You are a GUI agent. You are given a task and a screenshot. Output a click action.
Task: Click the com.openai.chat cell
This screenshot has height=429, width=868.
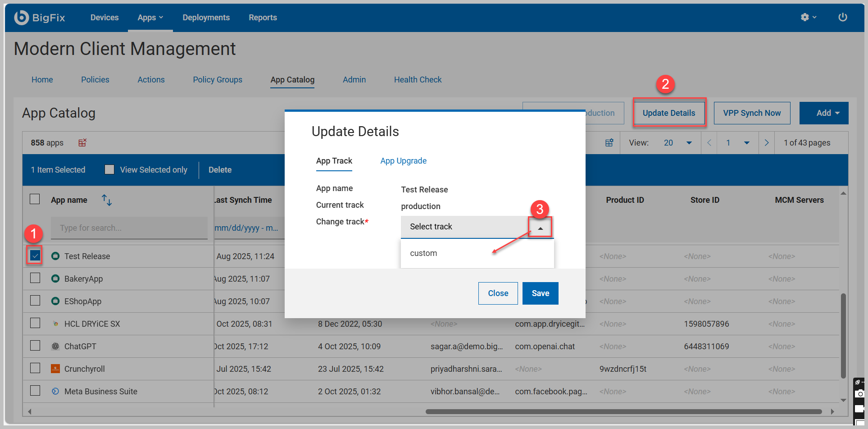click(545, 347)
